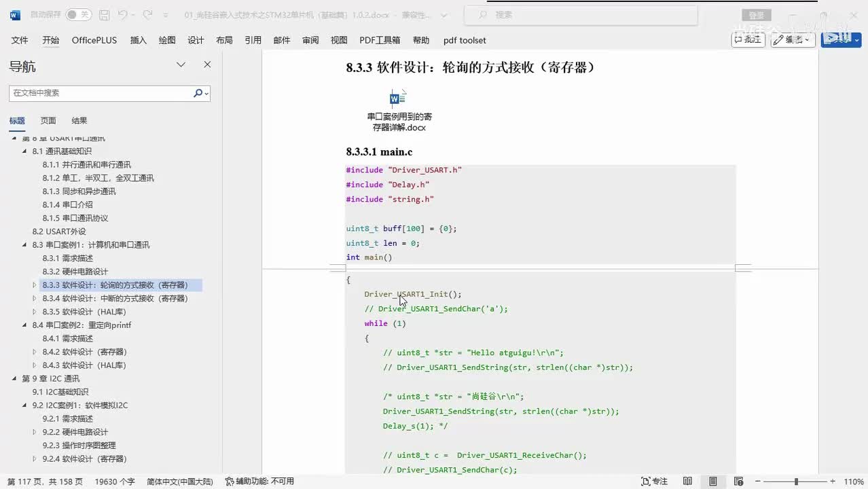Image resolution: width=868 pixels, height=489 pixels.
Task: Click the title bar search box
Action: (x=581, y=14)
